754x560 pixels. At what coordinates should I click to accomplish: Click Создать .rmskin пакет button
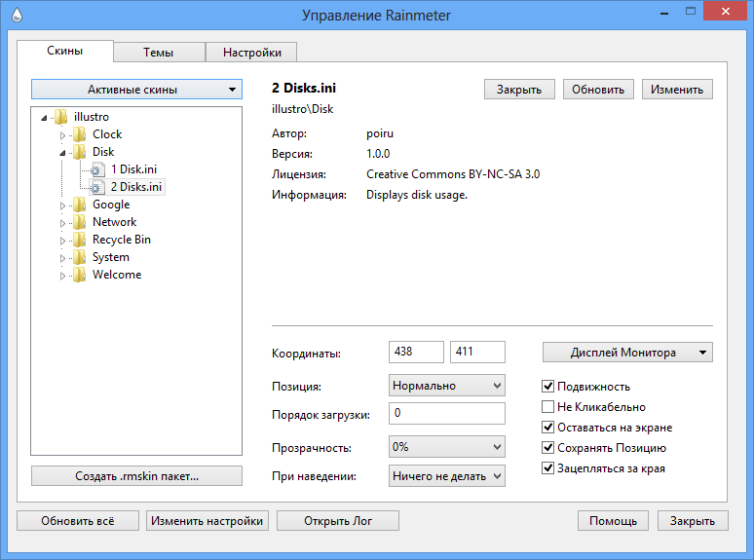pyautogui.click(x=136, y=476)
